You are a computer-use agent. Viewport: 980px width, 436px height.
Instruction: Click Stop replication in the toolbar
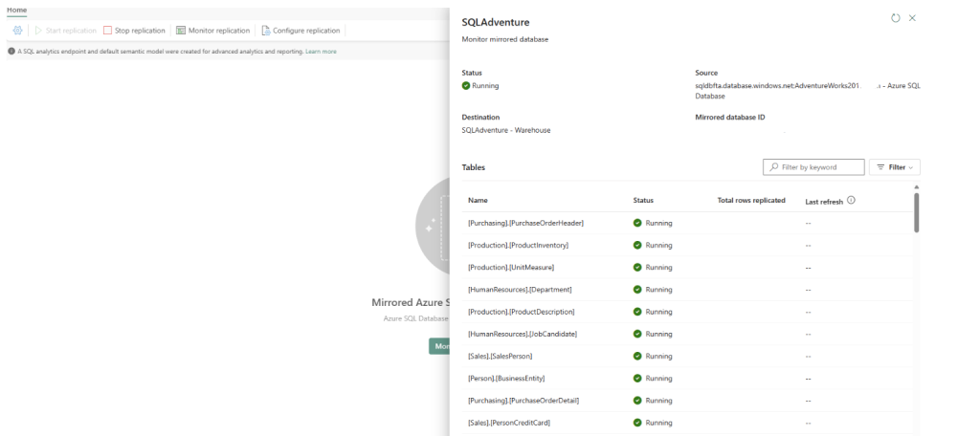[x=134, y=30]
